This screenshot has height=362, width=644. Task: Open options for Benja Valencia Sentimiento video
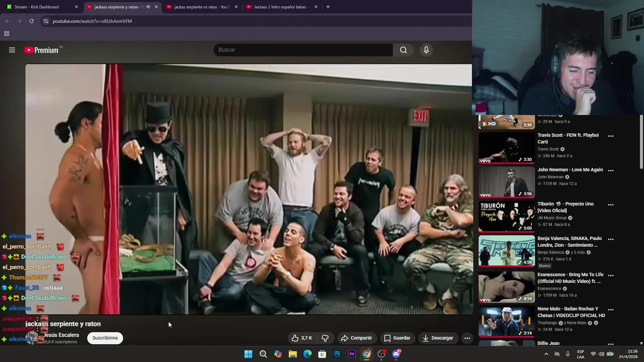pyautogui.click(x=610, y=239)
